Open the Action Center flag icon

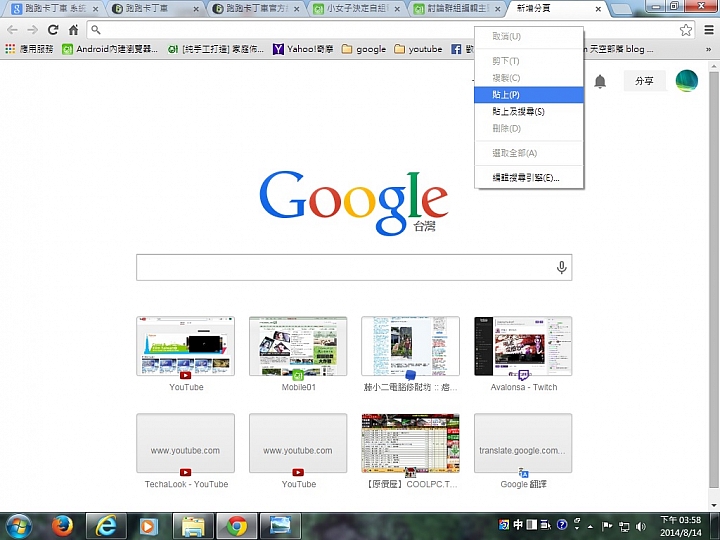point(607,526)
